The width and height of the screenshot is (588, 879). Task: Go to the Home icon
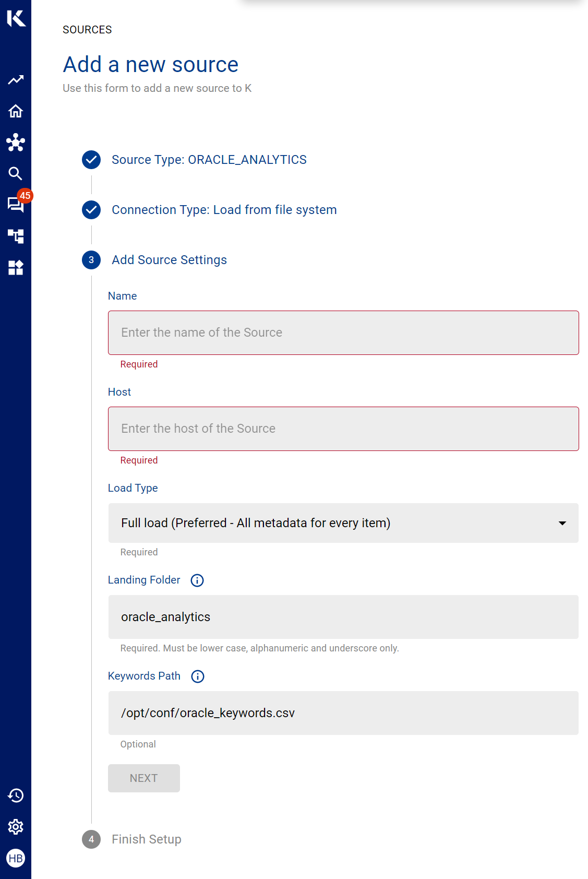point(16,111)
